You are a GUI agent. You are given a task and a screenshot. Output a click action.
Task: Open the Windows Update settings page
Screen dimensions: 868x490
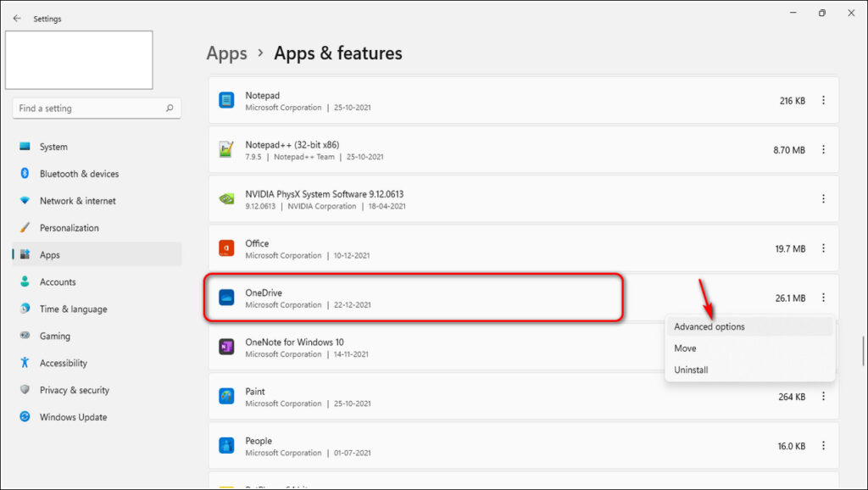(x=97, y=417)
